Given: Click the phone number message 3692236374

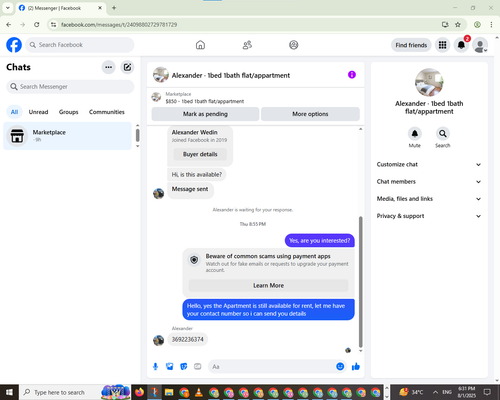Looking at the screenshot, I should click(188, 339).
